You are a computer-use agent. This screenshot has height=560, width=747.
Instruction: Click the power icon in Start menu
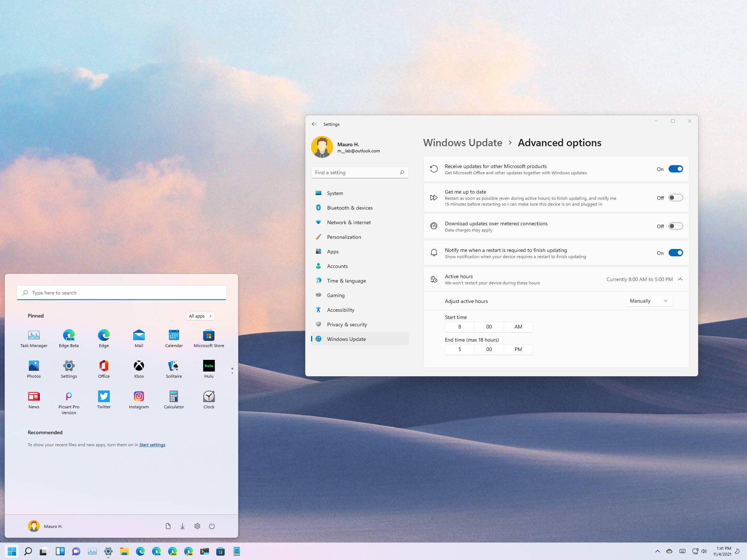(212, 526)
